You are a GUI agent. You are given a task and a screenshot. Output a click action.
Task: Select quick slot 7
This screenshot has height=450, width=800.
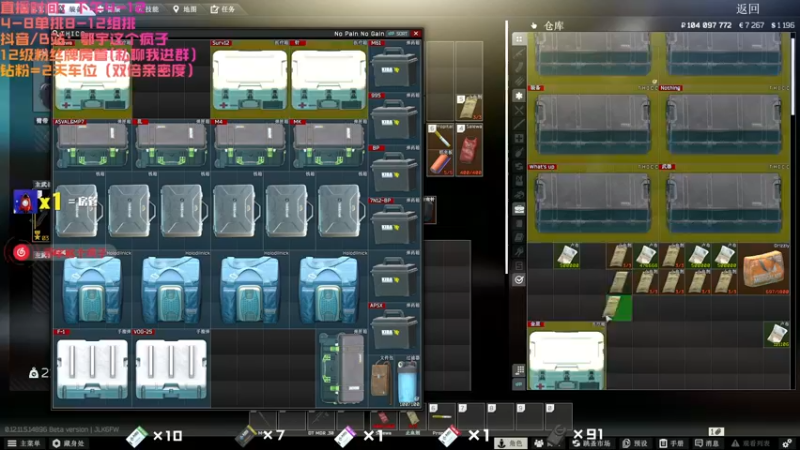coord(470,415)
